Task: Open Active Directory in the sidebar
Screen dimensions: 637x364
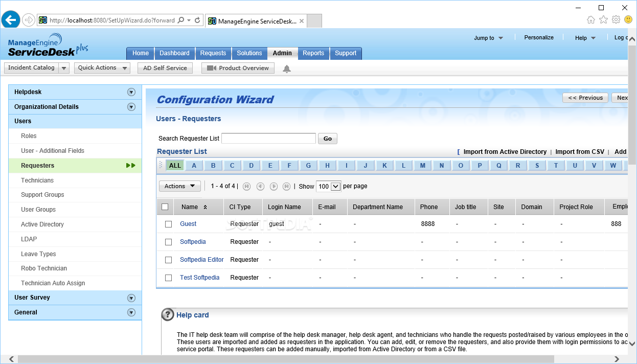Action: 42,224
